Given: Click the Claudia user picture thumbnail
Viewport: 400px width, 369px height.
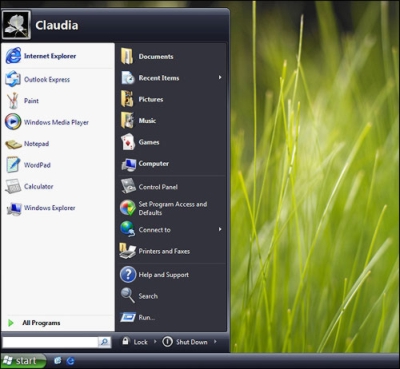Looking at the screenshot, I should pyautogui.click(x=16, y=24).
